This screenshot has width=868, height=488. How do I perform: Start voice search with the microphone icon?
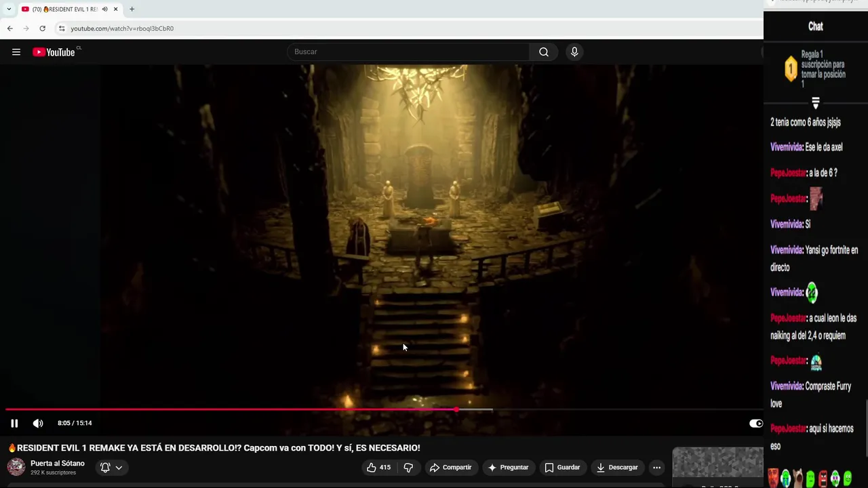click(x=574, y=52)
